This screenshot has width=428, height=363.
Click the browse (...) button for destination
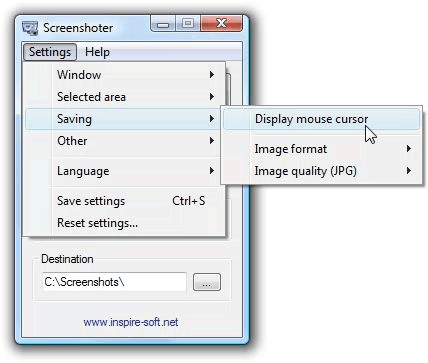tap(207, 282)
